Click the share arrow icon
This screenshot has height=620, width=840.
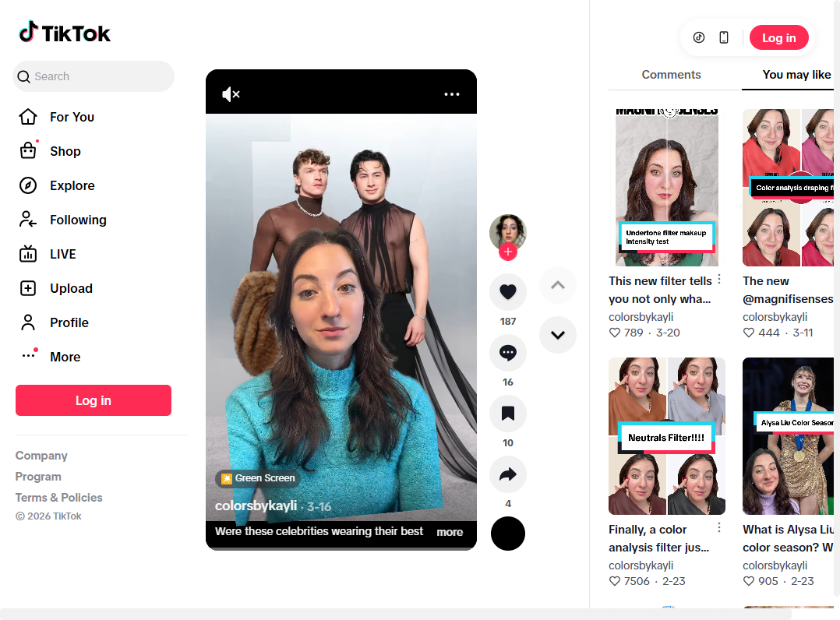(508, 474)
